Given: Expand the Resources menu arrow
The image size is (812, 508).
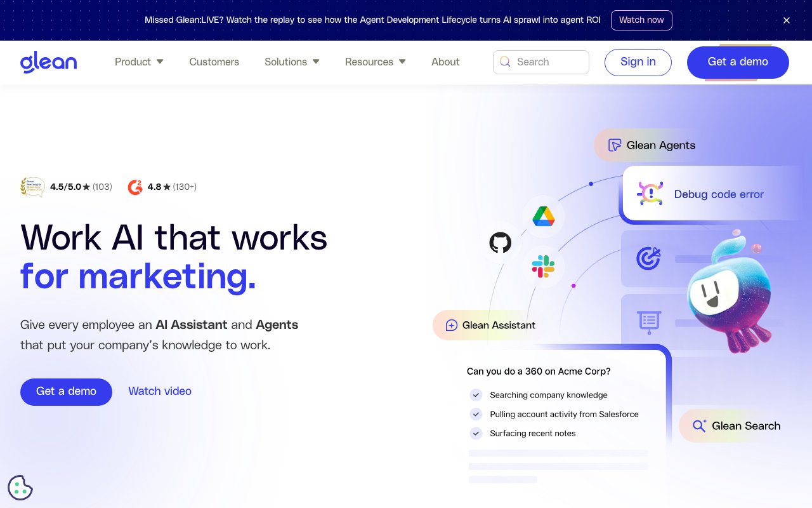Looking at the screenshot, I should pos(402,62).
